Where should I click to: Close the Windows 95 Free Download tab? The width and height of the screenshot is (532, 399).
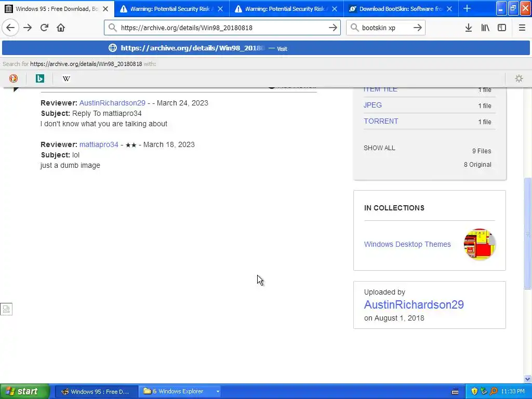(x=105, y=9)
